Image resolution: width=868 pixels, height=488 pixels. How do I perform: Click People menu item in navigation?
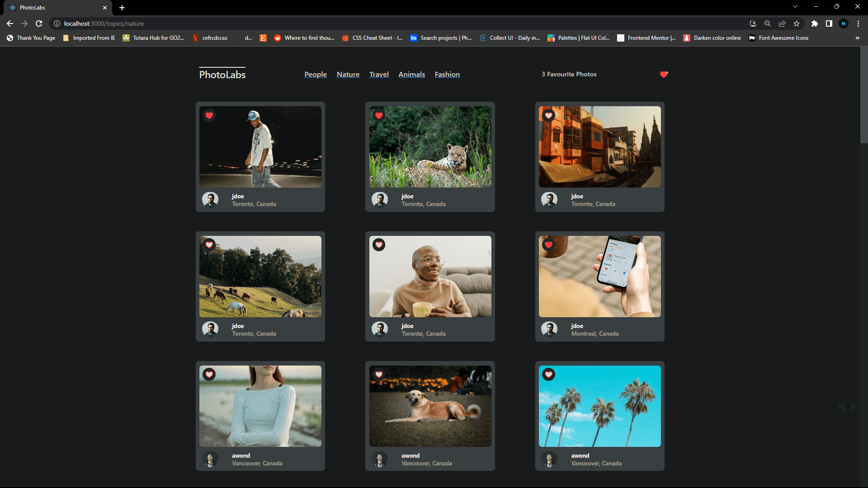pyautogui.click(x=316, y=74)
